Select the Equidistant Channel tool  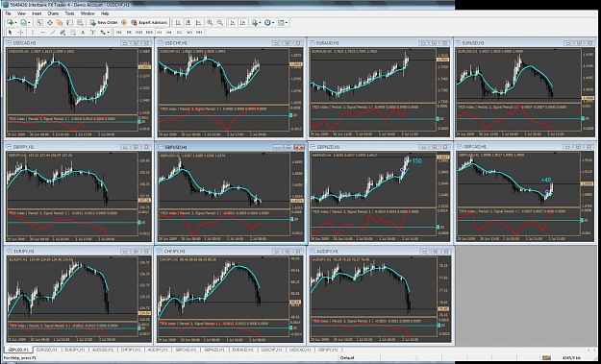pyautogui.click(x=63, y=32)
